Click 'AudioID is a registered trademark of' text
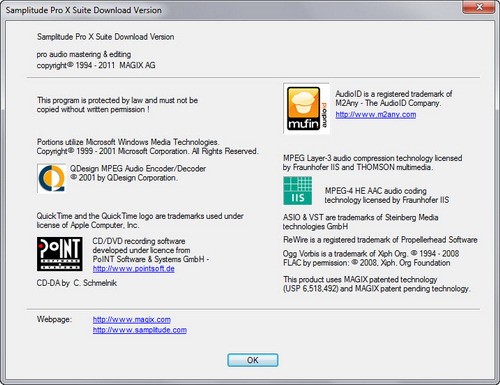Image resolution: width=500 pixels, height=385 pixels. (394, 94)
